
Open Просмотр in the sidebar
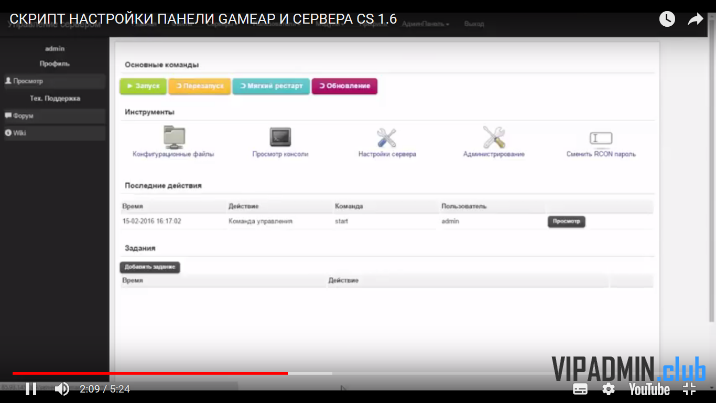[54, 81]
